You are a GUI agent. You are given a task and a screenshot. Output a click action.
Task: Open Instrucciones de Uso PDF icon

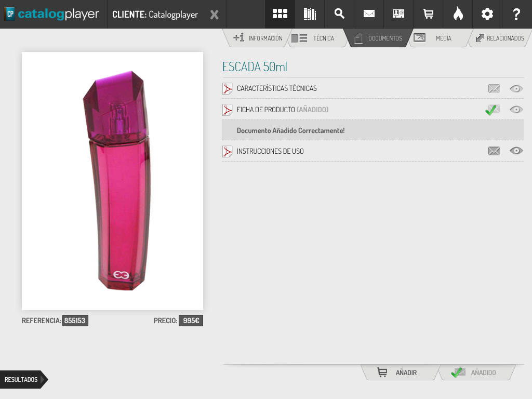pos(228,151)
